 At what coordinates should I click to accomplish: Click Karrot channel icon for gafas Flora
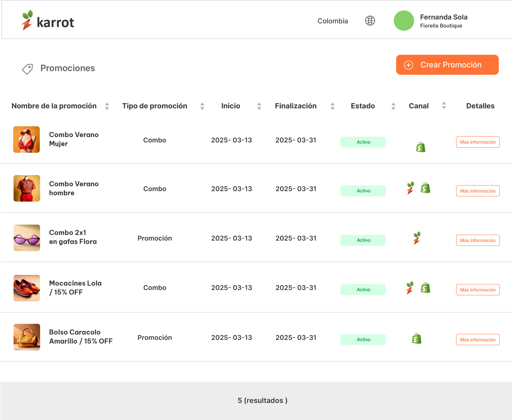[x=417, y=238]
